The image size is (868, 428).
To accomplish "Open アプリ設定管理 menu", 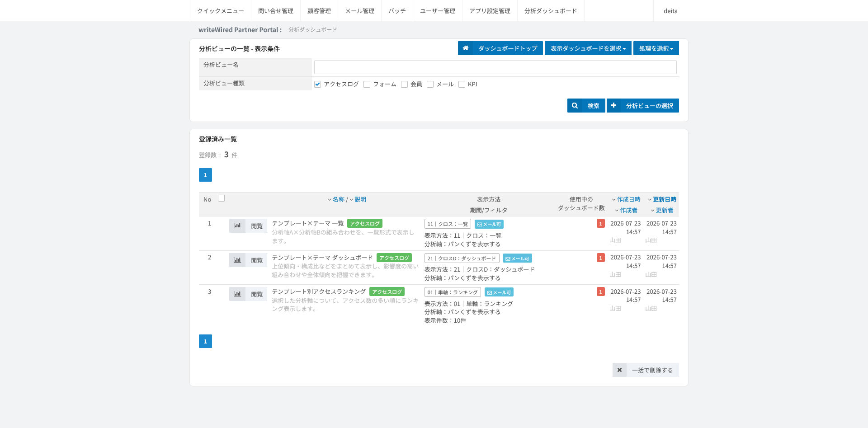I will pyautogui.click(x=490, y=11).
